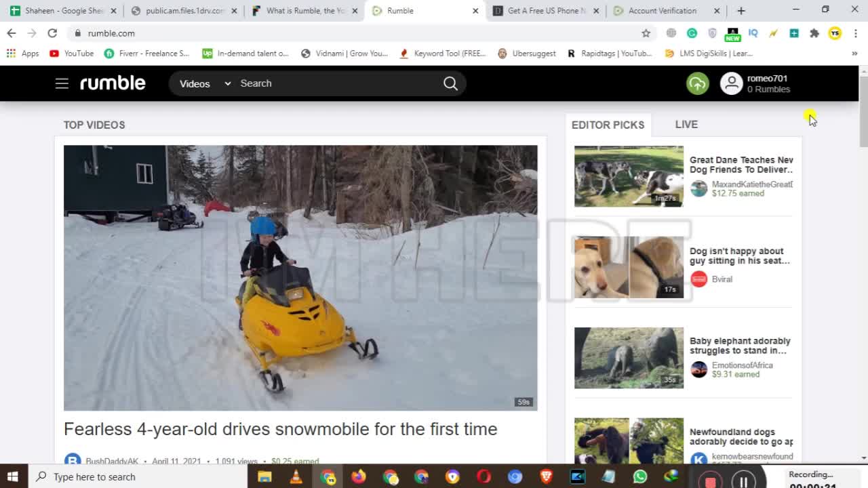Close the Rumble browser tab
868x488 pixels.
(x=475, y=11)
